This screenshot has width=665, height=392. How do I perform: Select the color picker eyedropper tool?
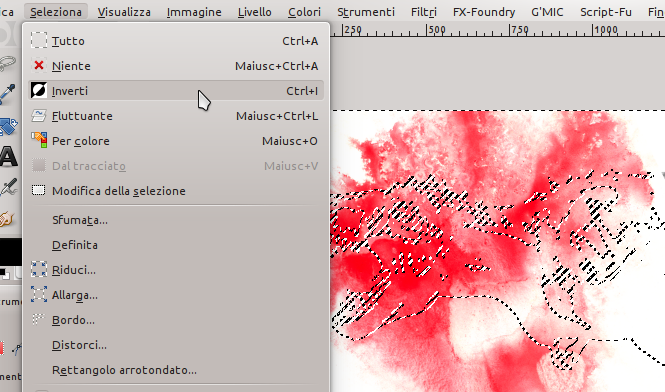[8, 93]
